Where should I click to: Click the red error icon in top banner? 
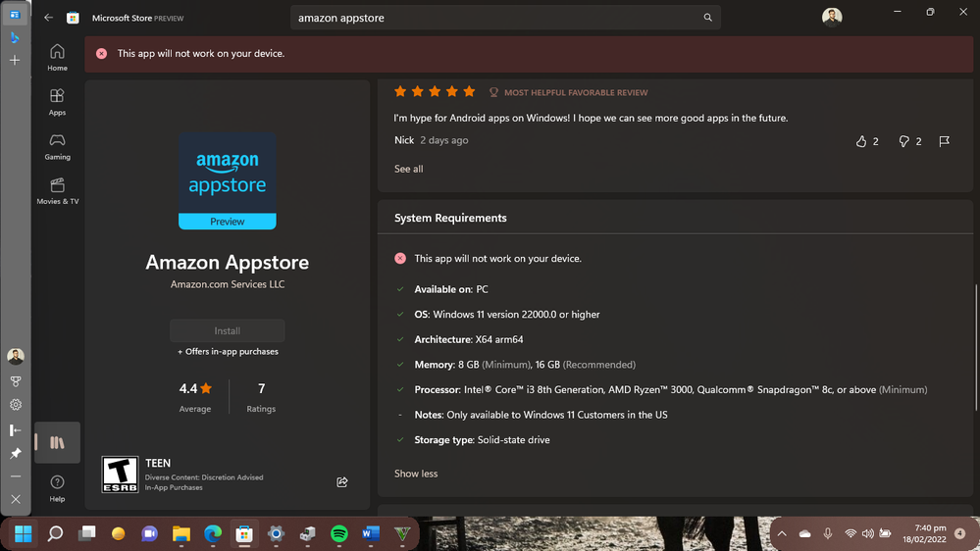tap(101, 54)
